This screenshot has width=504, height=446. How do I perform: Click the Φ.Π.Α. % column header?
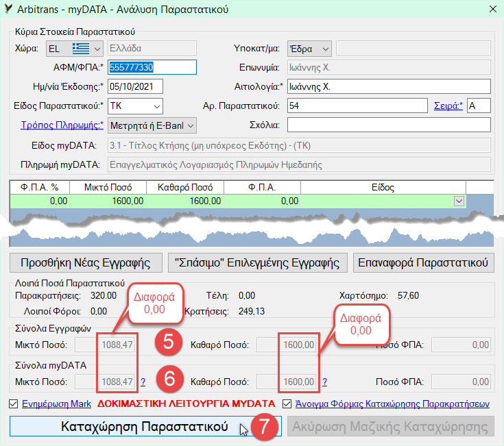coord(40,187)
